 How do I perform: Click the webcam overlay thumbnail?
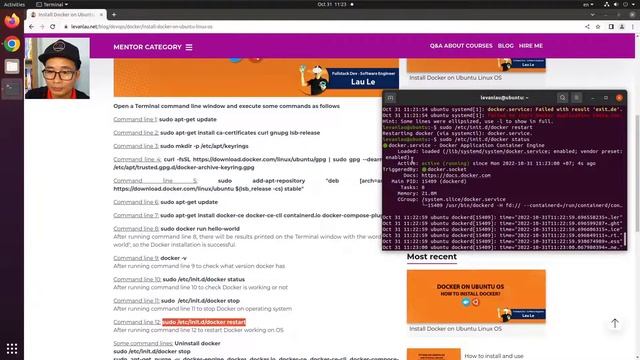(x=57, y=68)
